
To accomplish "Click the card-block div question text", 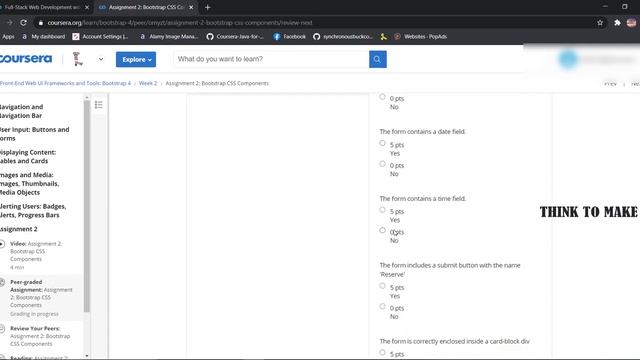I will point(454,341).
